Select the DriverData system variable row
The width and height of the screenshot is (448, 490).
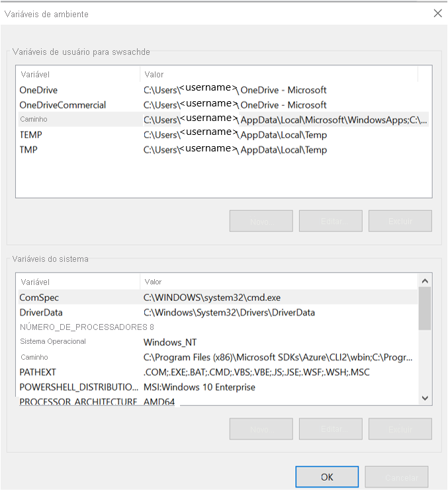tap(41, 312)
